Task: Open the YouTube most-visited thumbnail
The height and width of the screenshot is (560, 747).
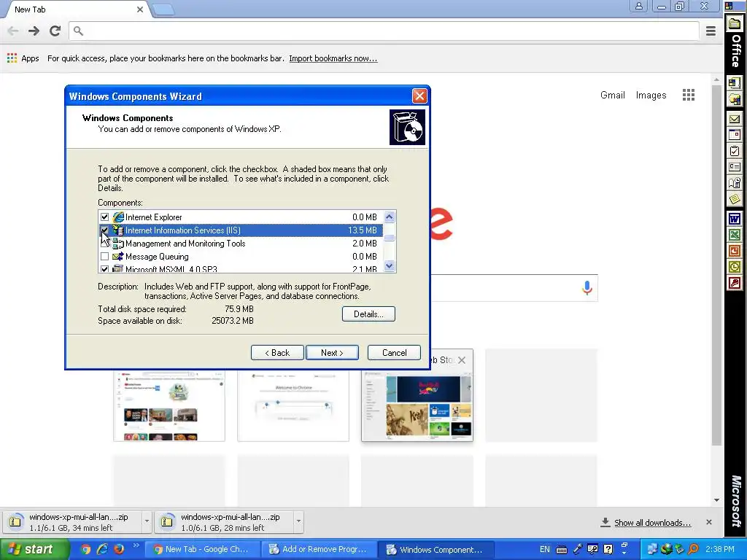Action: (x=169, y=405)
